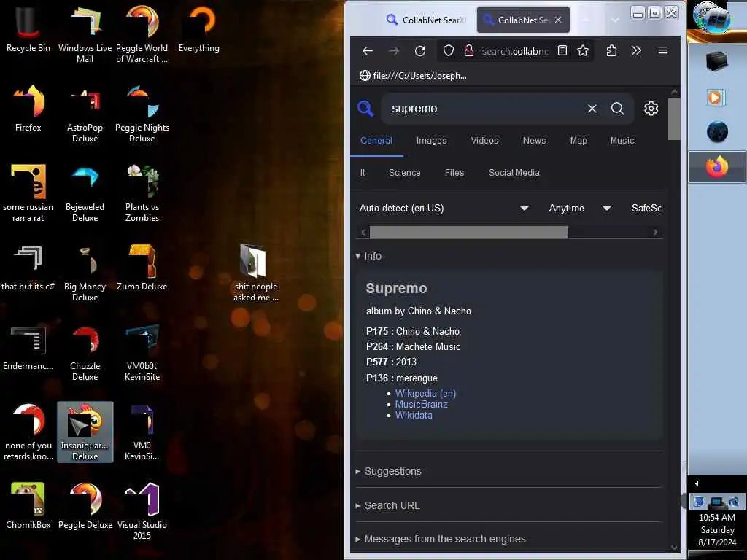
Task: Switch to Map search tab
Action: click(x=578, y=141)
